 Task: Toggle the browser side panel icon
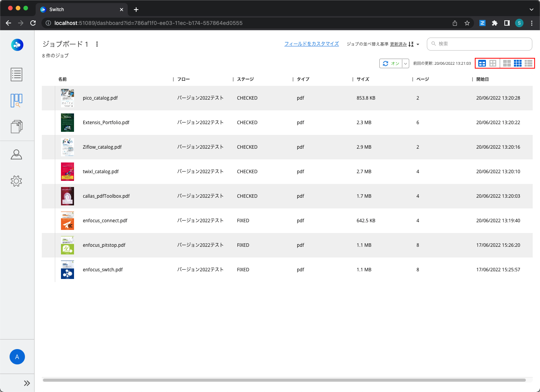click(507, 23)
